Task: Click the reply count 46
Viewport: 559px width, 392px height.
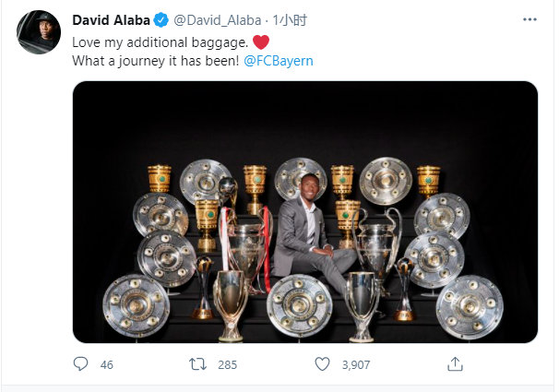Action: pyautogui.click(x=106, y=364)
